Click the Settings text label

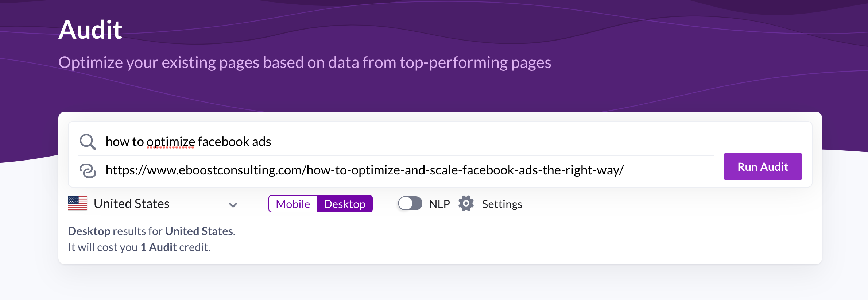502,204
